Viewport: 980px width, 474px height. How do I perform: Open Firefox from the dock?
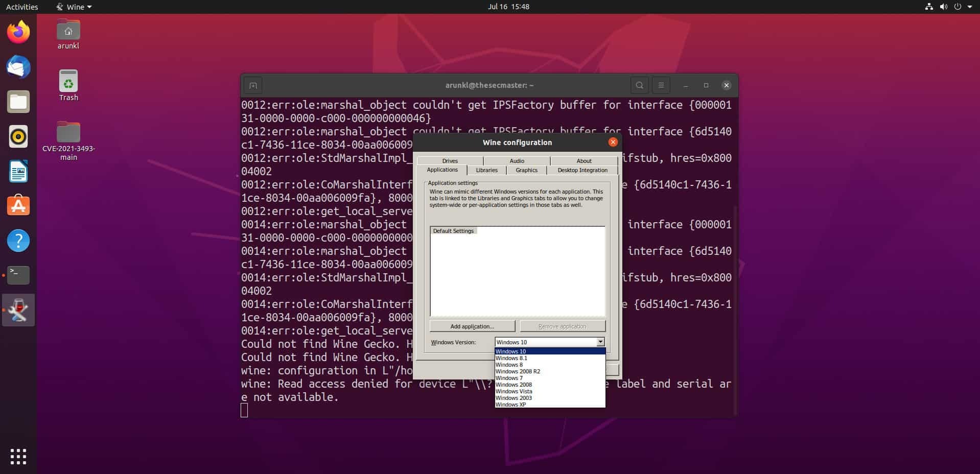click(x=18, y=32)
